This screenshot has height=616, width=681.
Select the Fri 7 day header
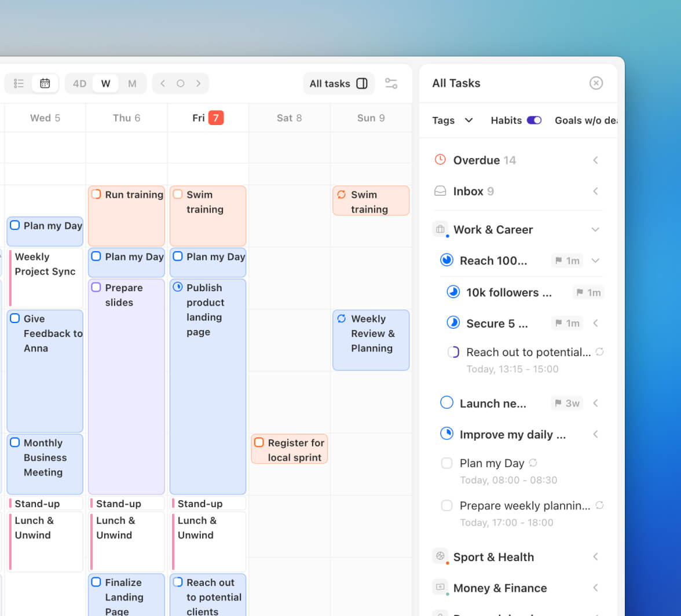tap(207, 118)
